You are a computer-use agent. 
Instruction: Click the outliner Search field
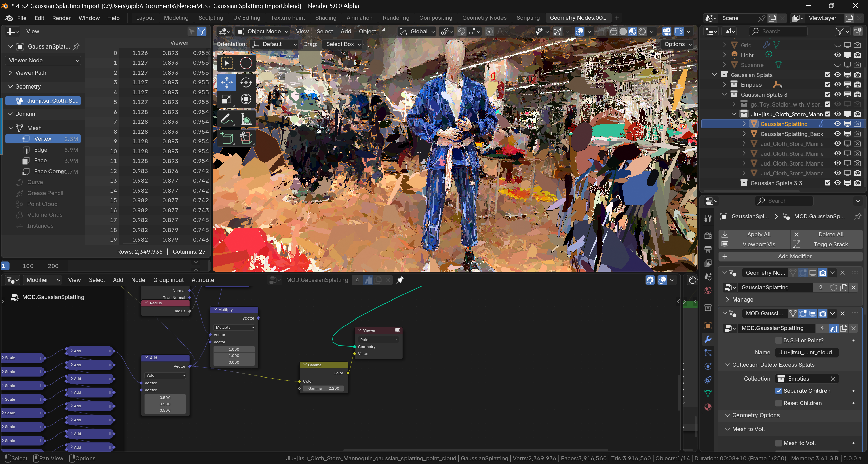[x=778, y=32]
